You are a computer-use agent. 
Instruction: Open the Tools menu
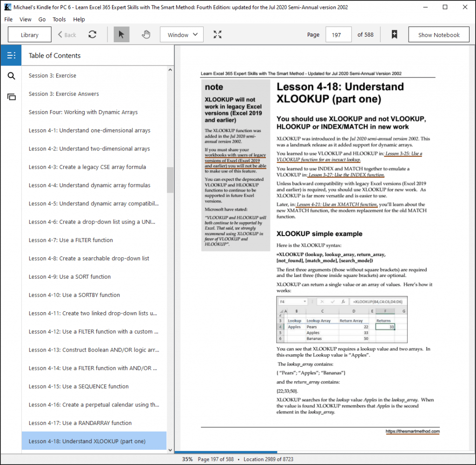(x=59, y=20)
